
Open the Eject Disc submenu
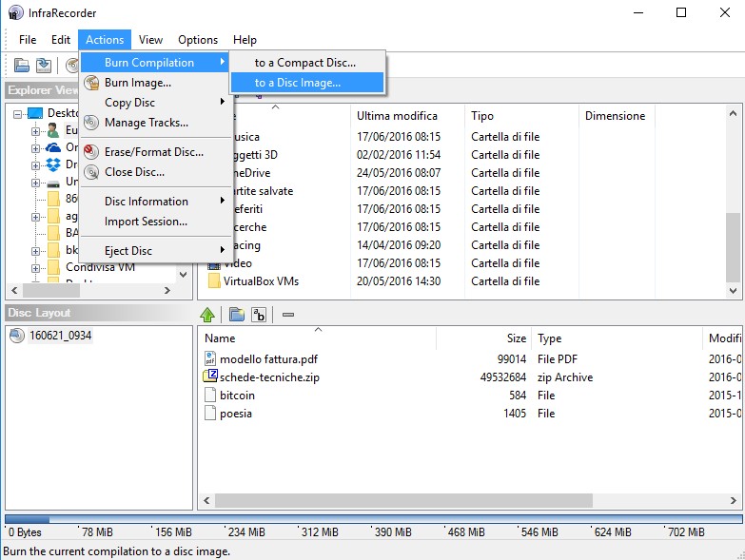point(155,251)
